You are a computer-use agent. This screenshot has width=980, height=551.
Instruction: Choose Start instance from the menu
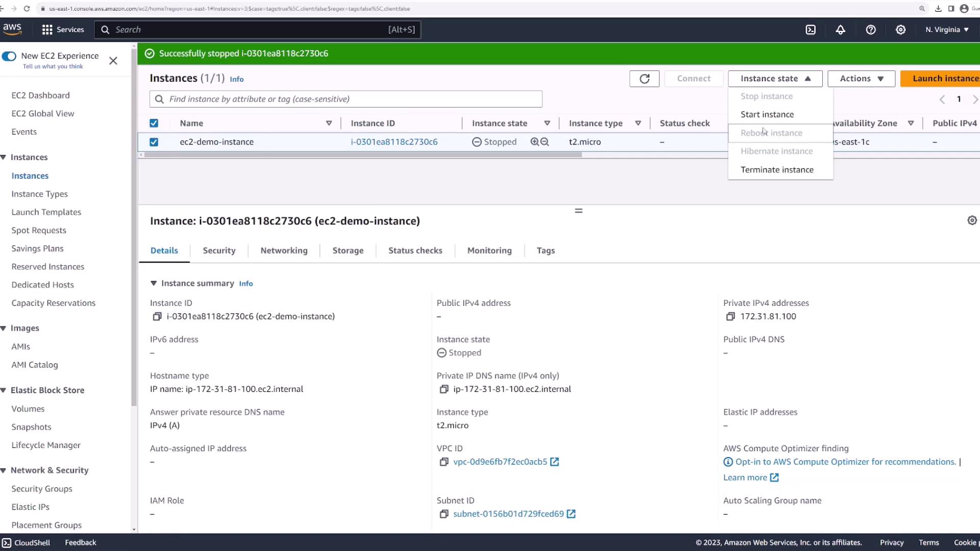[x=767, y=114]
